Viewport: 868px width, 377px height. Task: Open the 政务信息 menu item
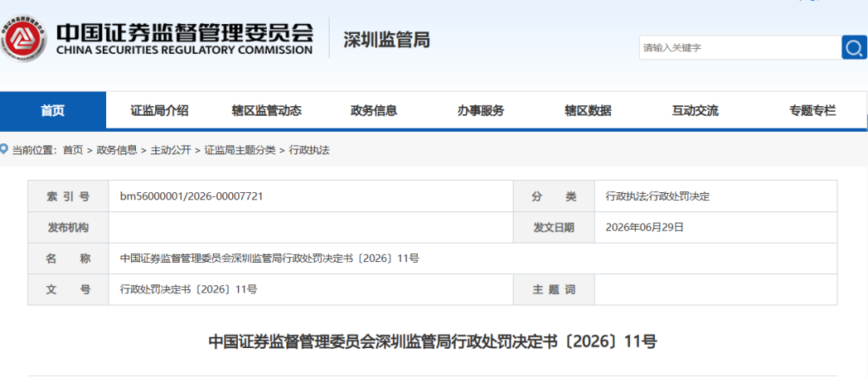point(374,111)
